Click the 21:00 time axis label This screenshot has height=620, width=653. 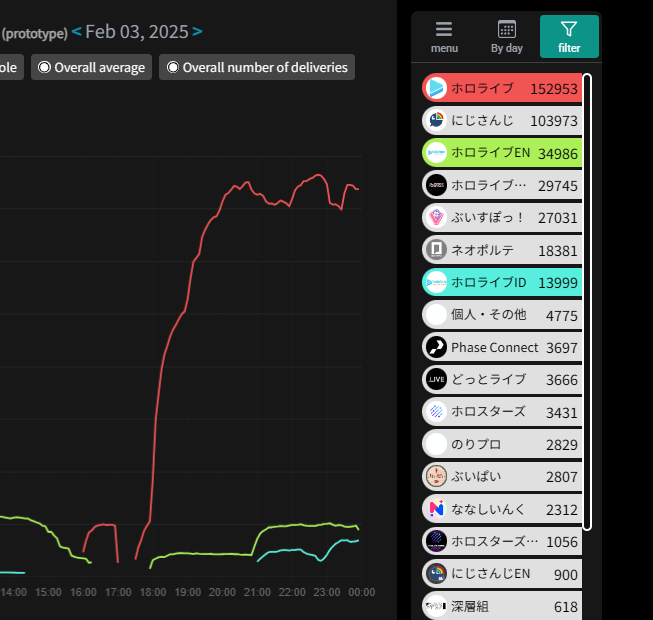(x=257, y=592)
